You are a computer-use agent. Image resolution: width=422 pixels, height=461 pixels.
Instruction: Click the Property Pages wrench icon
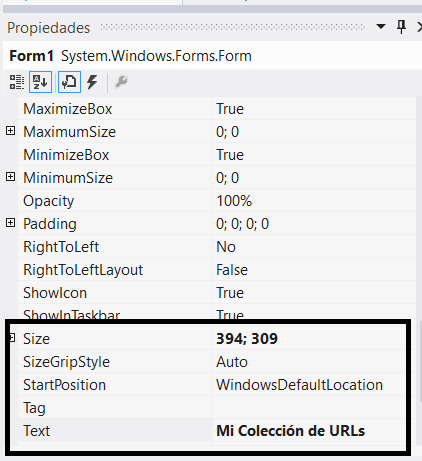pyautogui.click(x=121, y=82)
